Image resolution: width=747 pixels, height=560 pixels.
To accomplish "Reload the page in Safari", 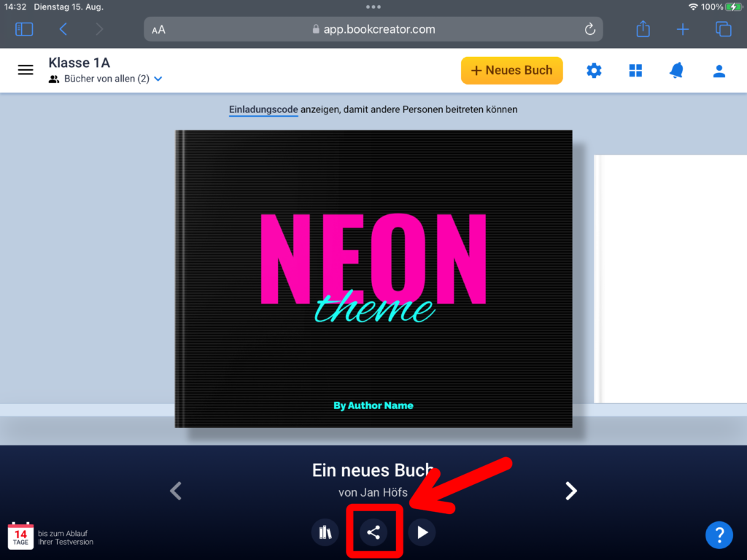I will [590, 29].
